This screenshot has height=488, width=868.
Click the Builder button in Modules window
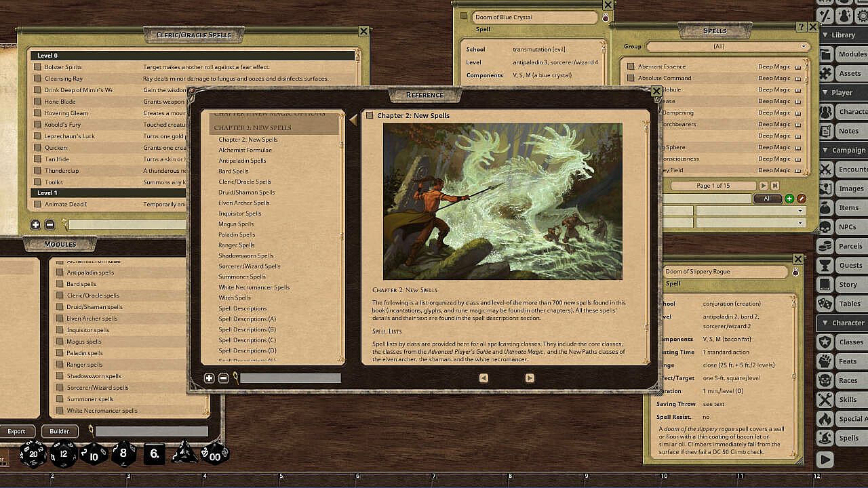(x=60, y=431)
